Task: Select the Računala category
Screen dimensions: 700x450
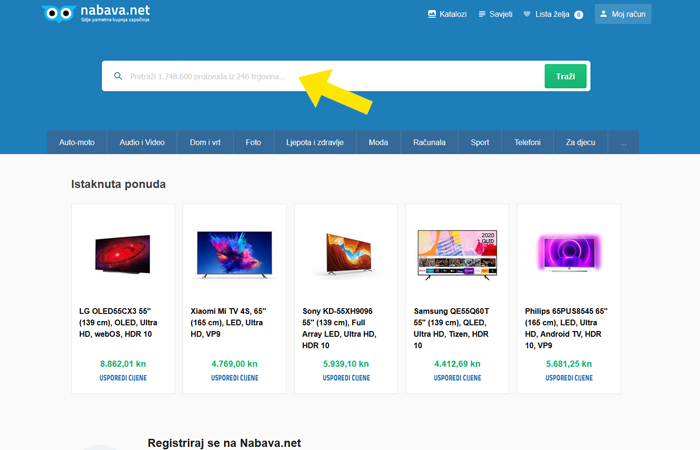Action: pyautogui.click(x=429, y=142)
